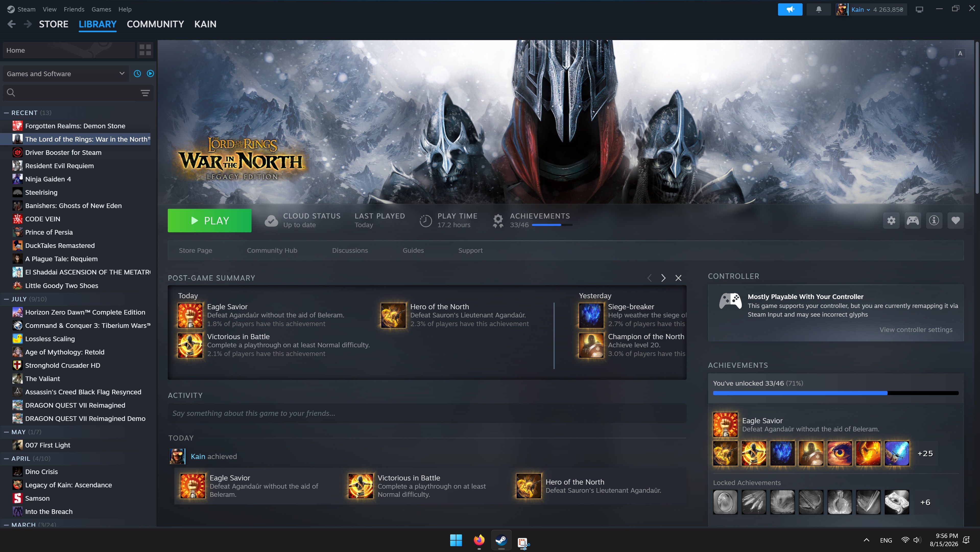The height and width of the screenshot is (552, 980).
Task: Switch library to grid collections view
Action: [145, 50]
